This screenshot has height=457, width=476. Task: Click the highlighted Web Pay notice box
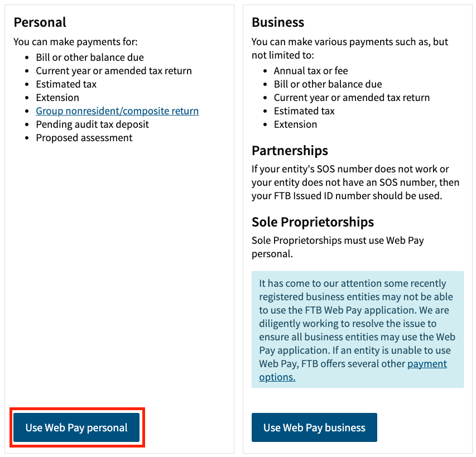point(358,330)
